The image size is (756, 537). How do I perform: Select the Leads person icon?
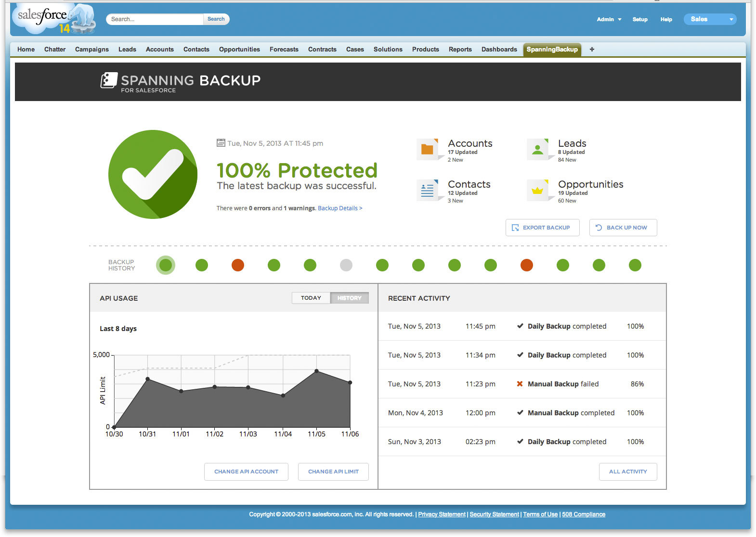[x=538, y=149]
